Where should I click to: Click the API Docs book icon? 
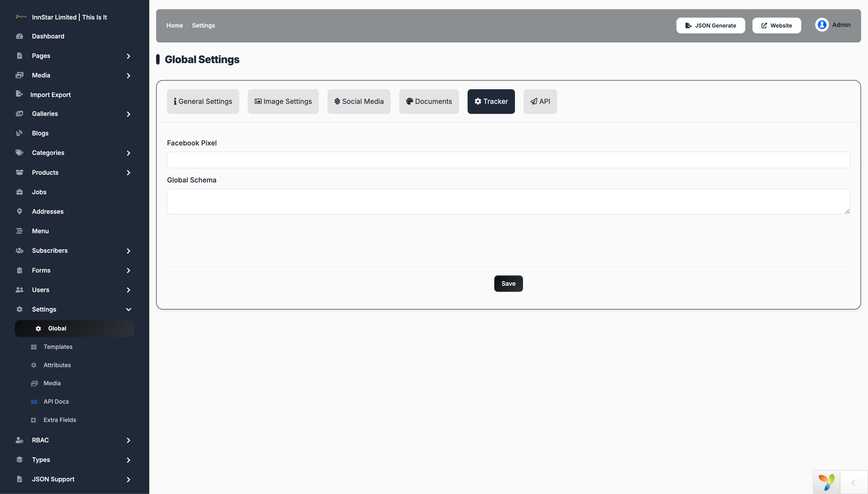(x=34, y=402)
